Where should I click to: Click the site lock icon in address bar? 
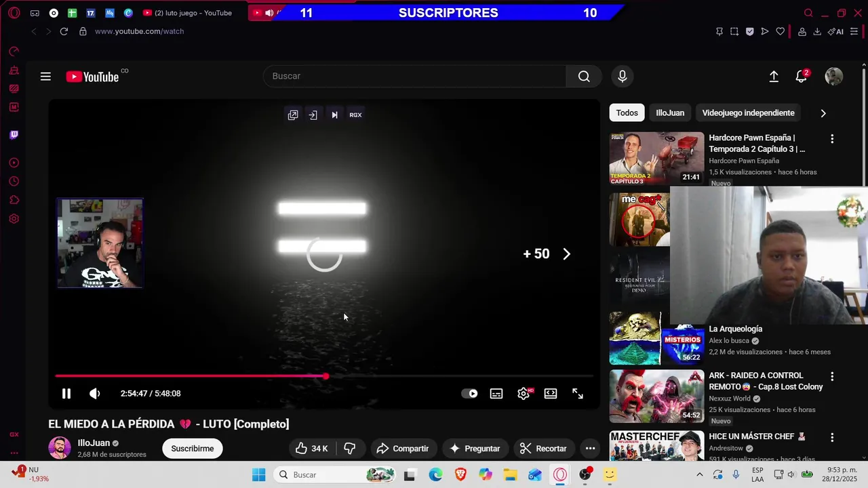tap(83, 31)
